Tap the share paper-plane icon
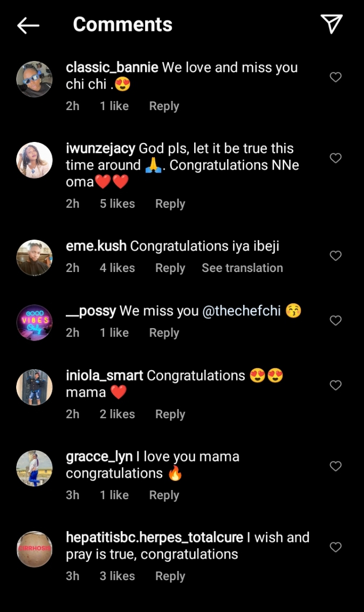 (x=331, y=24)
